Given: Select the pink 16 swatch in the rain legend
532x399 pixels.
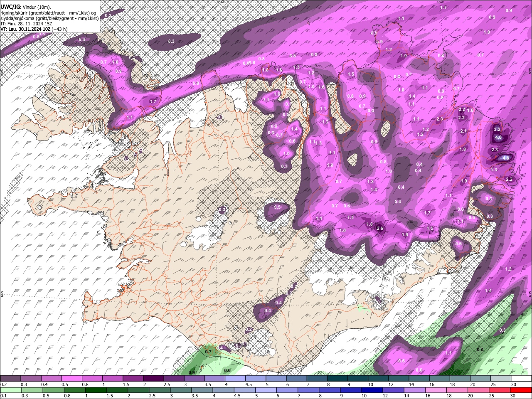Looking at the screenshot, I should (x=436, y=390).
